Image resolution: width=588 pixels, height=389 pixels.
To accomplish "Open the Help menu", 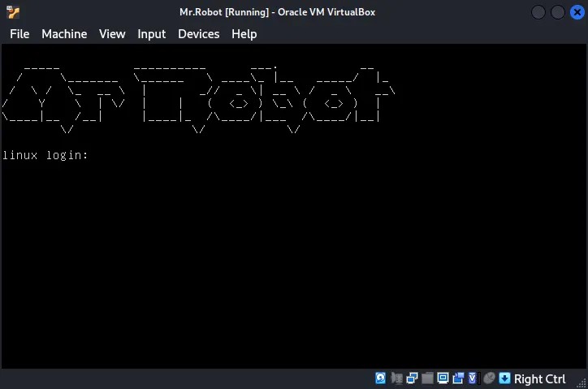I will pos(244,33).
